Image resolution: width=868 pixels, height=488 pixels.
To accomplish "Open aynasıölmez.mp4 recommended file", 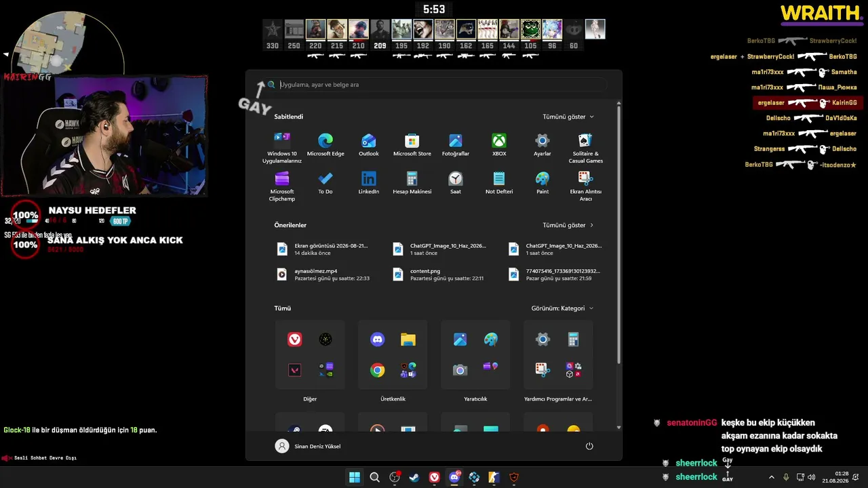I will [323, 274].
